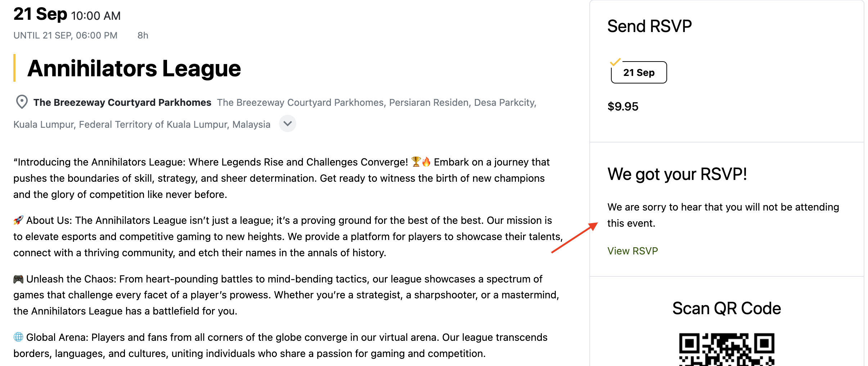Click the globe emoji before Global Arena
Viewport: 868px width, 366px height.
[18, 337]
